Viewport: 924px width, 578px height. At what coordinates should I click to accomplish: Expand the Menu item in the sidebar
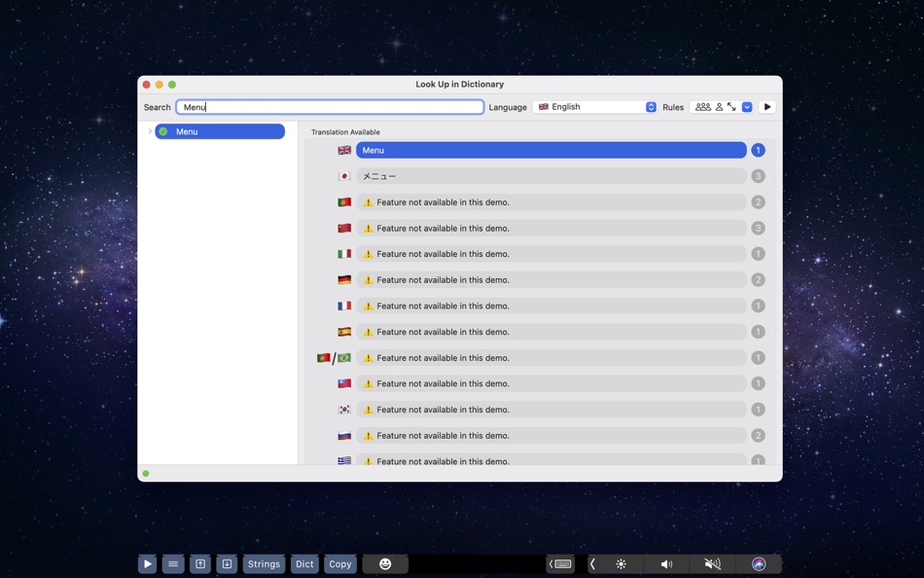click(x=150, y=131)
